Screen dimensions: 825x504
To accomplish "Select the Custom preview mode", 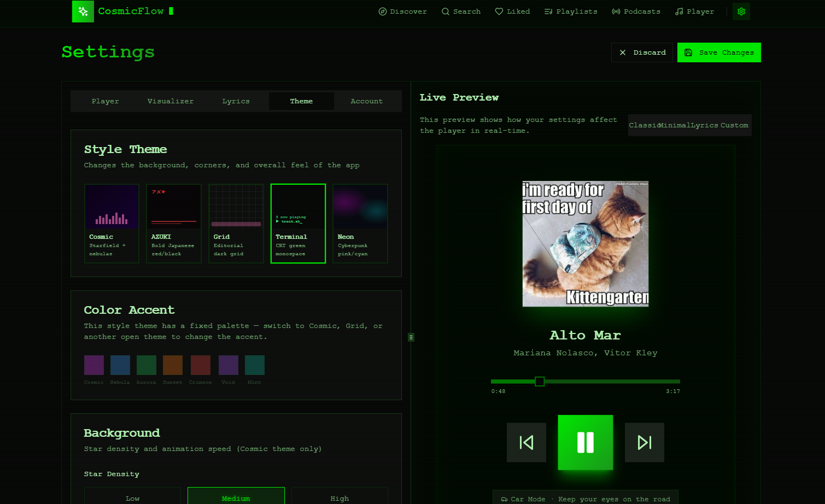I will (734, 125).
